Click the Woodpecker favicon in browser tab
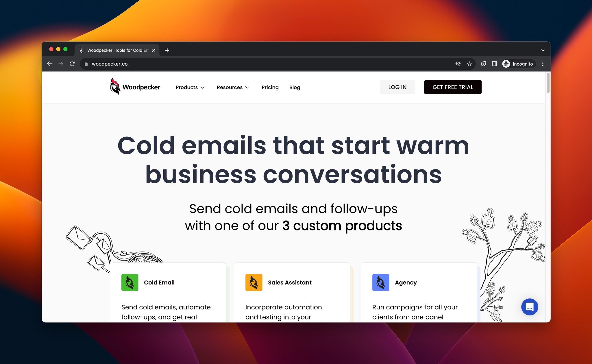592x364 pixels. [82, 50]
